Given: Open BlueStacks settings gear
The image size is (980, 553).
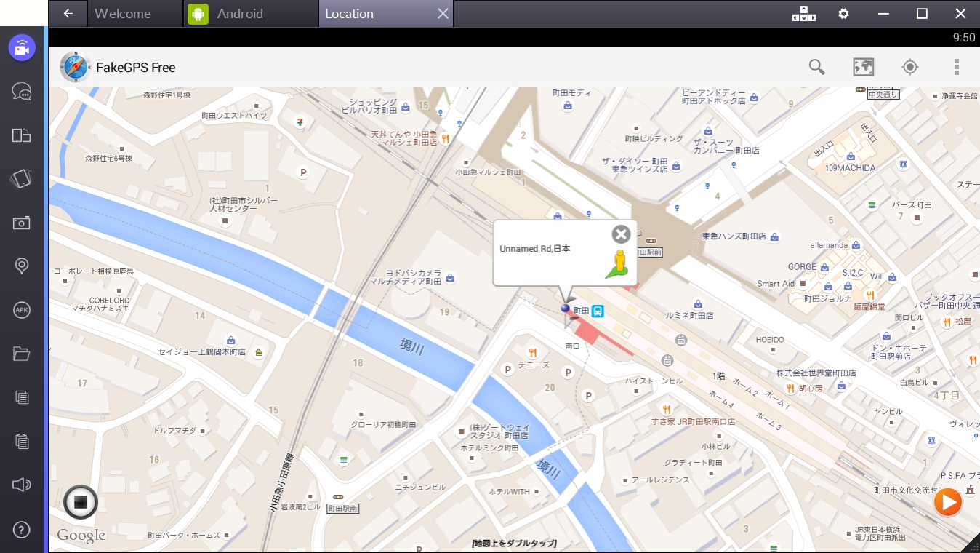Looking at the screenshot, I should [x=843, y=13].
